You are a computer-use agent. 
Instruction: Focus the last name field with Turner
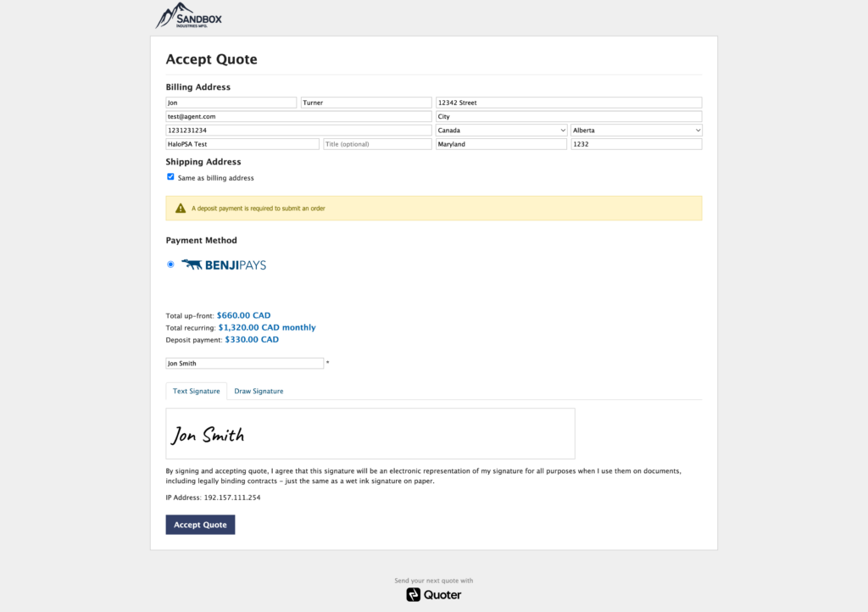(366, 103)
